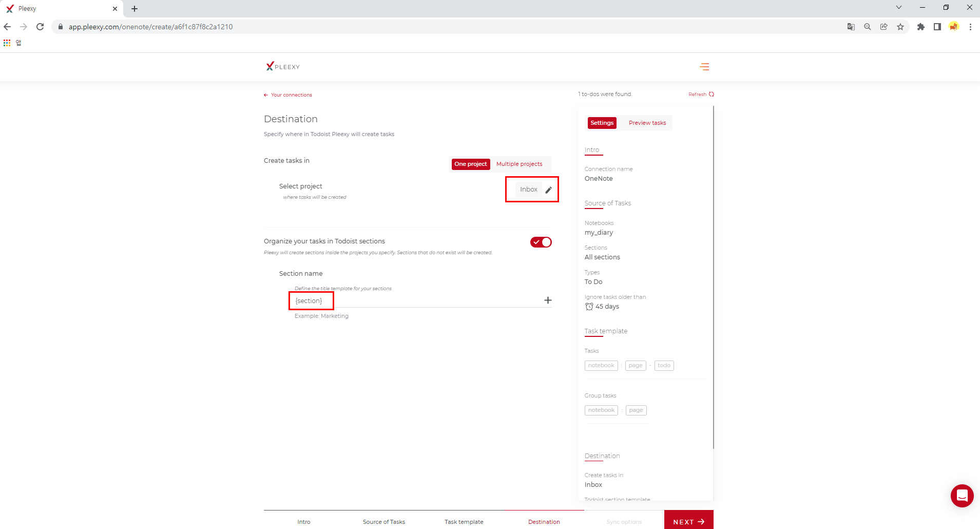Image resolution: width=980 pixels, height=529 pixels.
Task: Click the translate page icon
Action: click(851, 27)
